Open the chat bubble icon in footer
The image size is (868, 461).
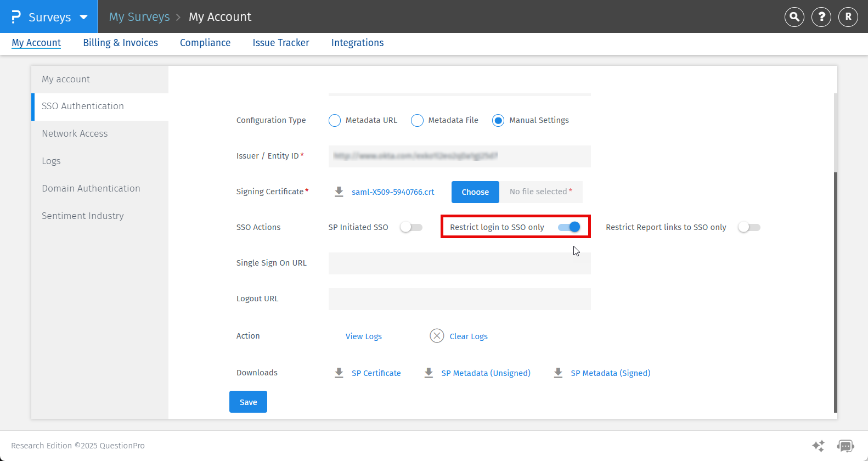[845, 446]
